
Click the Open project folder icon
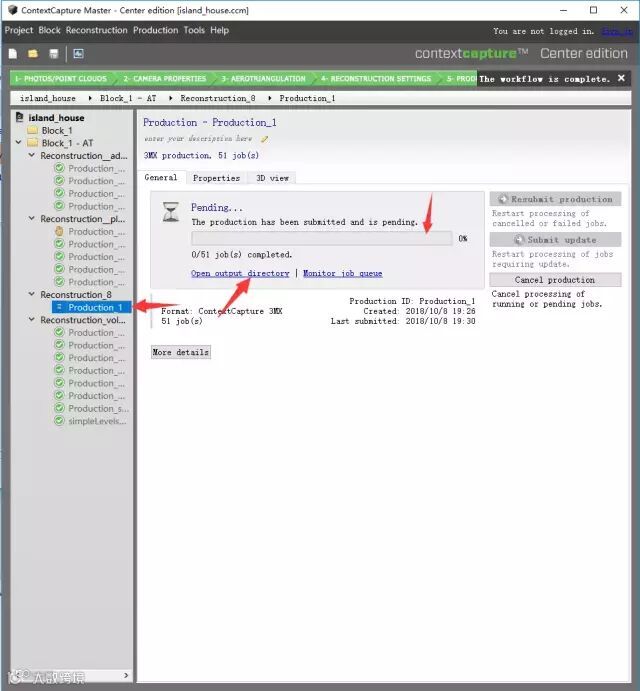(33, 54)
